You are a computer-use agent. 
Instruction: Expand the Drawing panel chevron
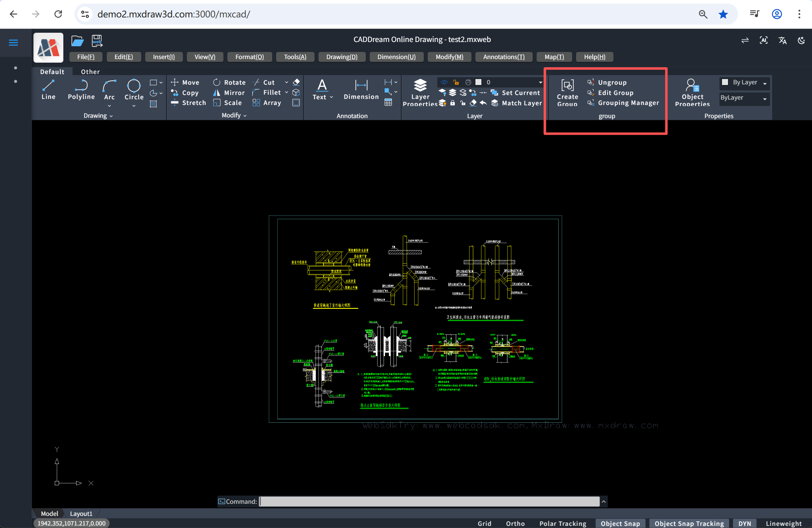(111, 116)
